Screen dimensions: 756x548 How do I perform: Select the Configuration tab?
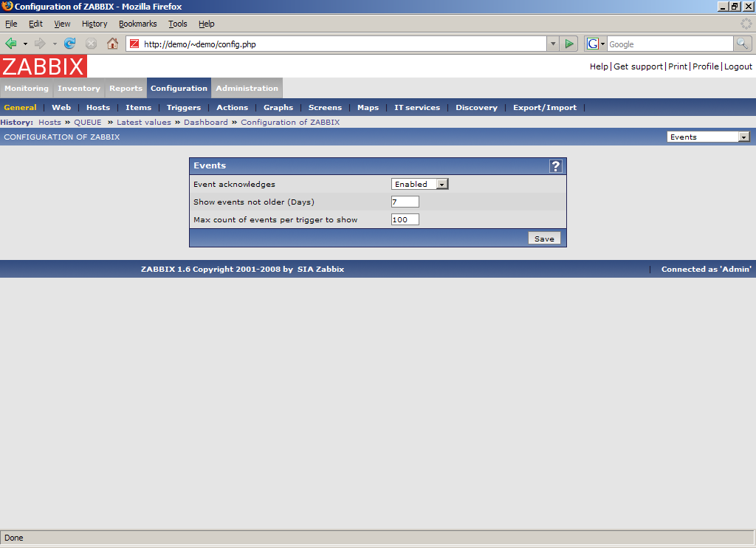179,89
